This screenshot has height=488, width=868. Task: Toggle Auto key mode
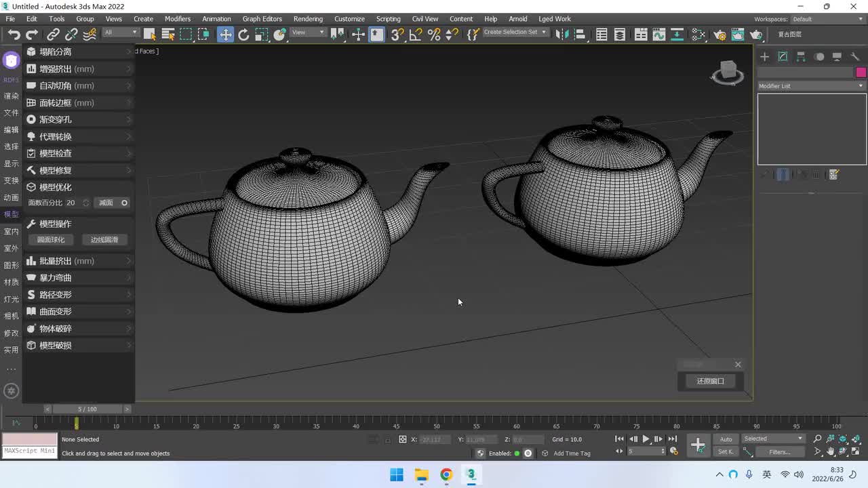pyautogui.click(x=726, y=439)
